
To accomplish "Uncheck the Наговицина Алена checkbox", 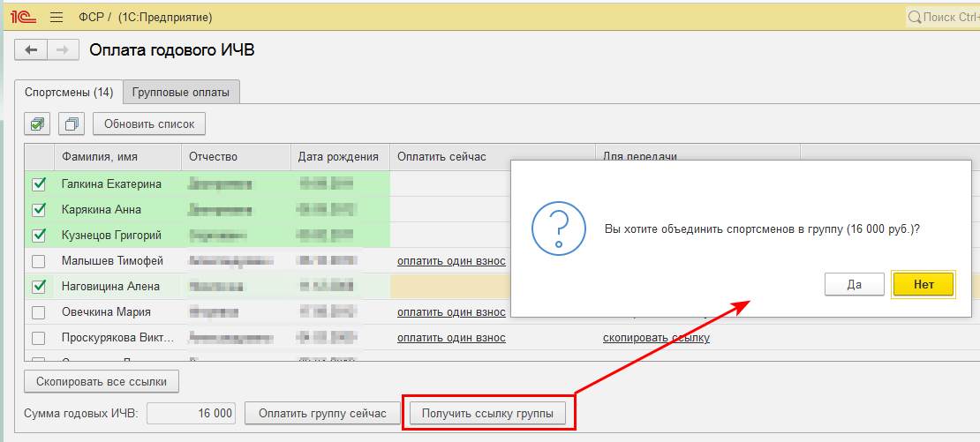I will coord(39,287).
